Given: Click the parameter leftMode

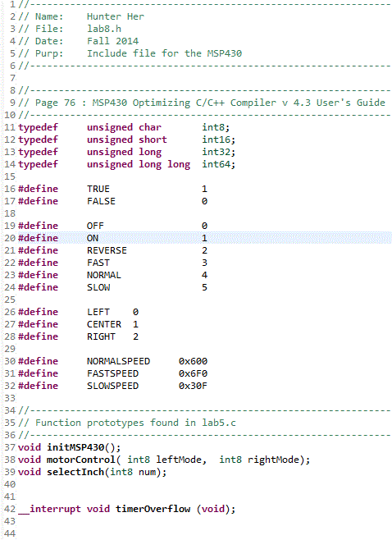Looking at the screenshot, I should [179, 460].
